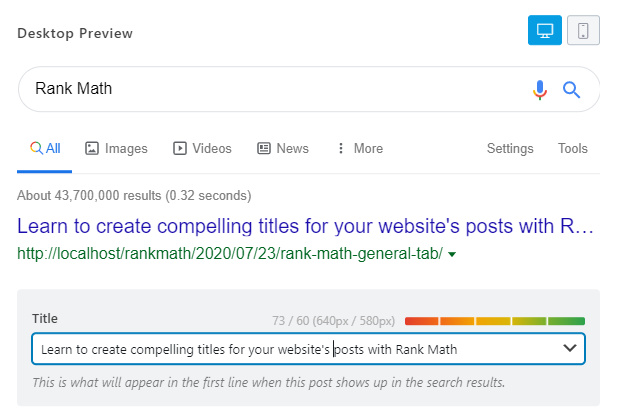This screenshot has height=415, width=617.
Task: Click the Videos tab play icon
Action: [180, 148]
